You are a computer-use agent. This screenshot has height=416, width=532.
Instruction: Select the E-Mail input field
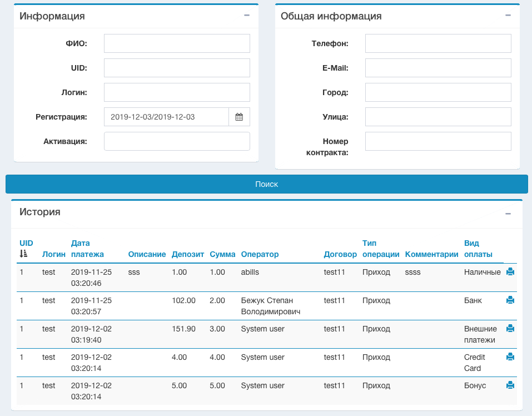[438, 68]
